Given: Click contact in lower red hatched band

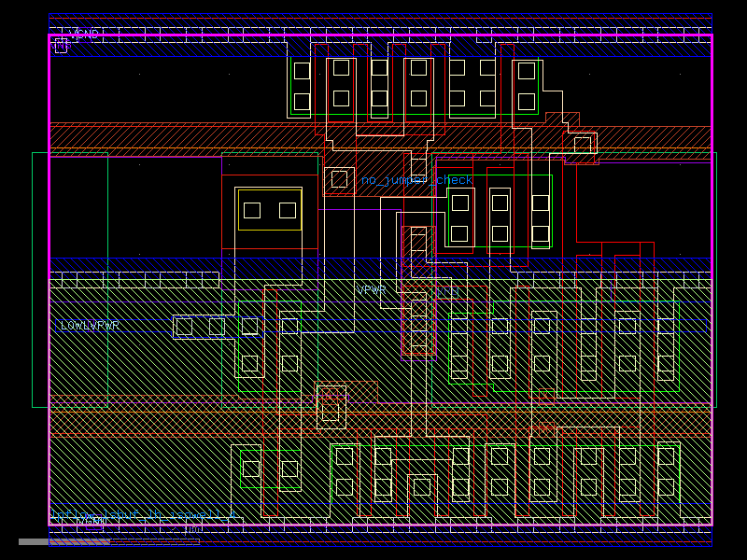Looking at the screenshot, I should tap(331, 406).
